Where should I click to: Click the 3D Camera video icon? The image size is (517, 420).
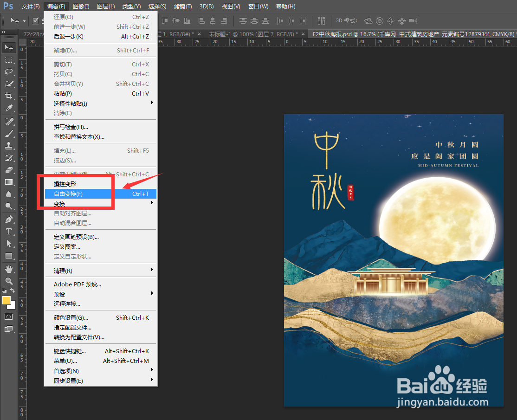[x=413, y=21]
